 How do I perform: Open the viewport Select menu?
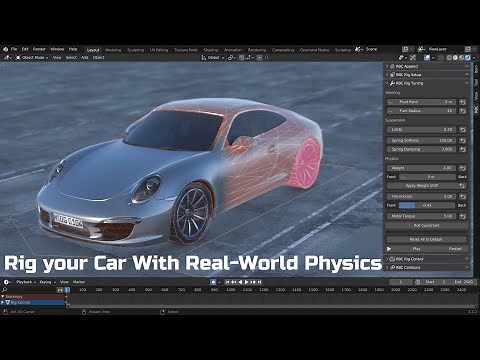71,58
